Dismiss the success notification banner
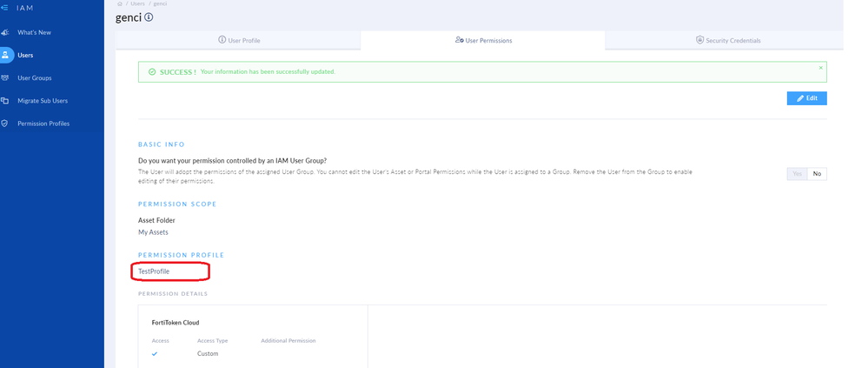This screenshot has height=368, width=868. [820, 67]
